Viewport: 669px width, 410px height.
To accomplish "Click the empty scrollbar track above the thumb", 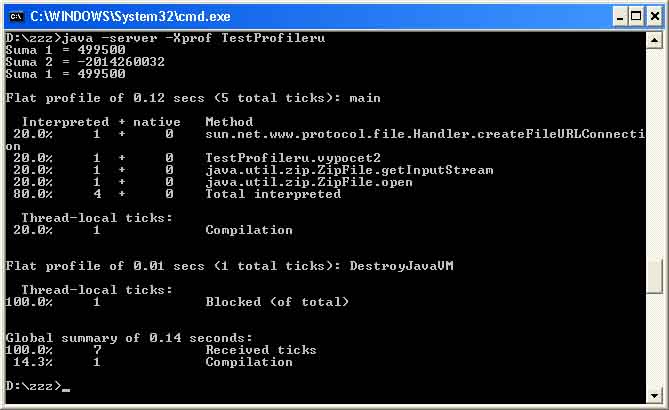I will coord(654,150).
